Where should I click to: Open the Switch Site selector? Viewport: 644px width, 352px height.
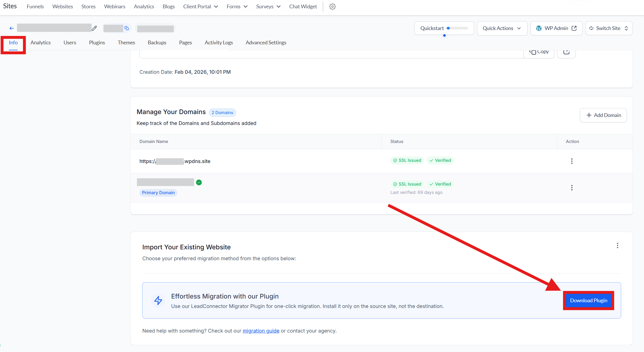point(609,28)
